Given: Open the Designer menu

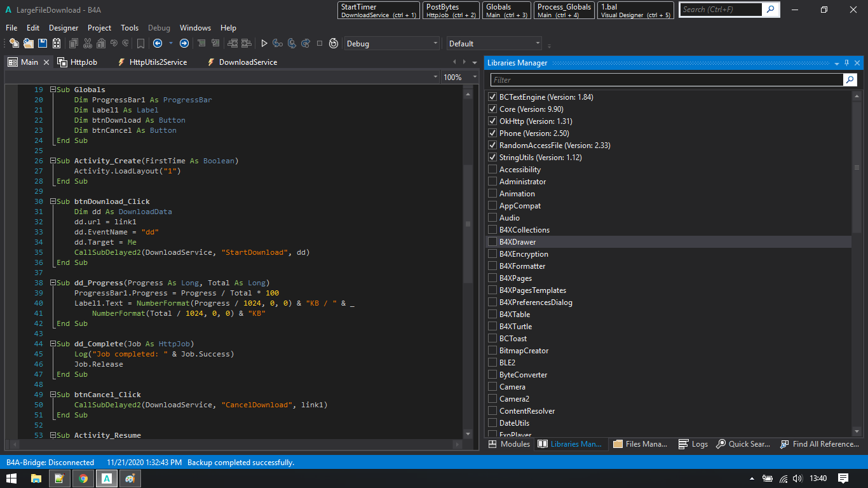Looking at the screenshot, I should (64, 28).
